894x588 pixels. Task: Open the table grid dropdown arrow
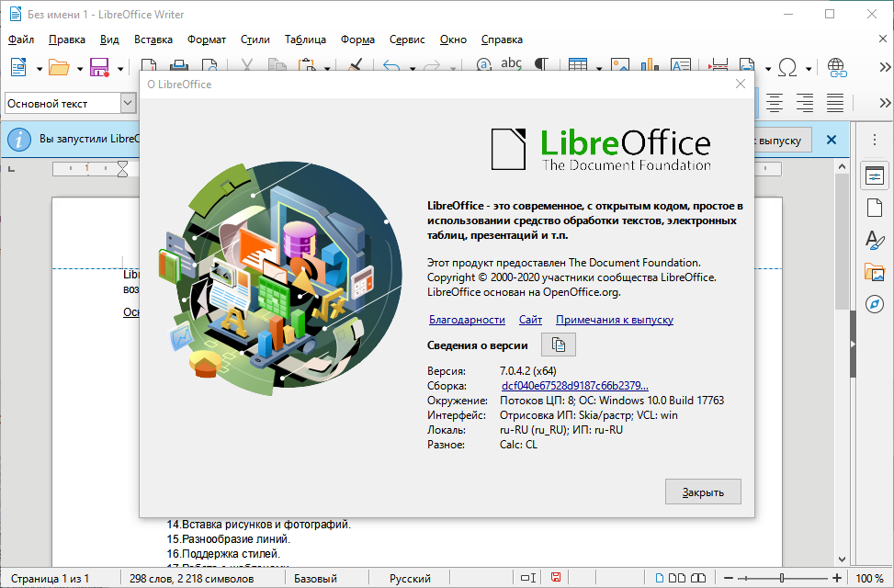point(599,68)
